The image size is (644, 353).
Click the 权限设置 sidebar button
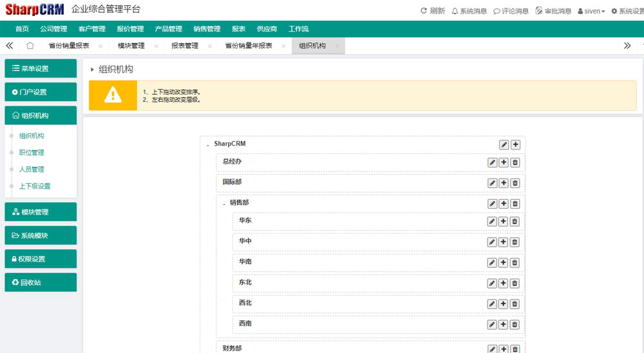pyautogui.click(x=40, y=259)
